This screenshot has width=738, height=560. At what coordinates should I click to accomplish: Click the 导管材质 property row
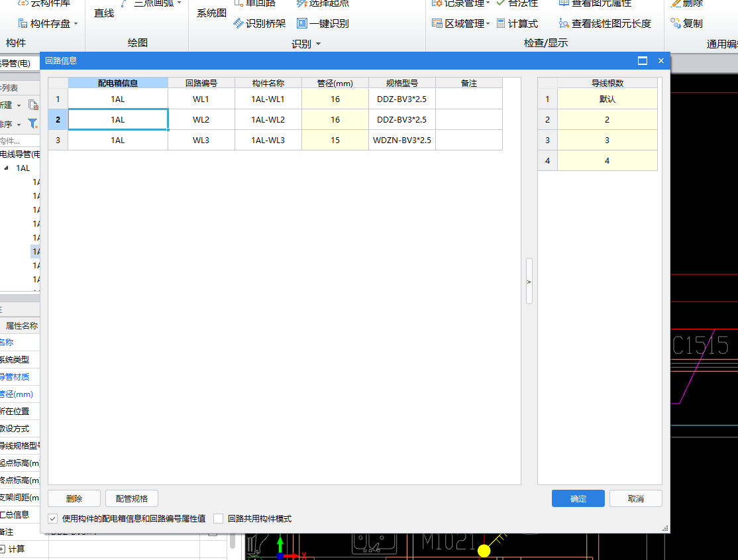20,377
